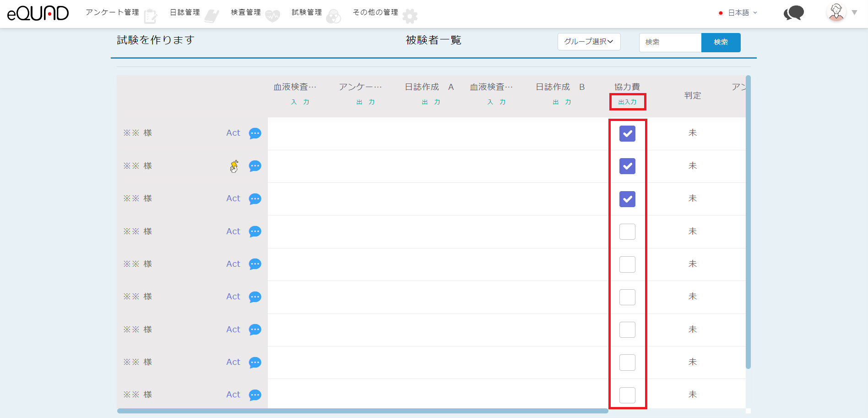The image size is (868, 418).
Task: Click the horizontal scrollbar below the table
Action: click(362, 411)
